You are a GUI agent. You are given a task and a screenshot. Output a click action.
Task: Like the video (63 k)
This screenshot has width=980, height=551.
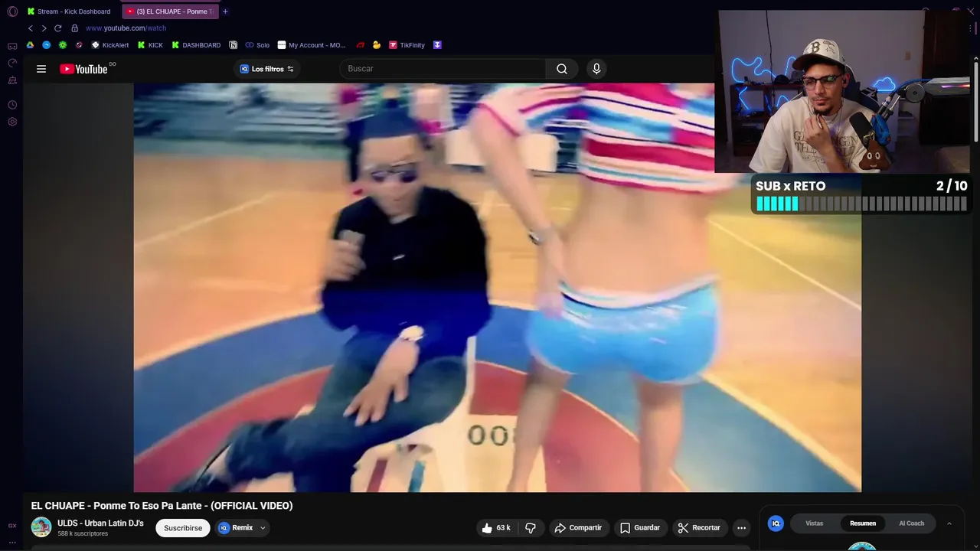[x=496, y=528]
